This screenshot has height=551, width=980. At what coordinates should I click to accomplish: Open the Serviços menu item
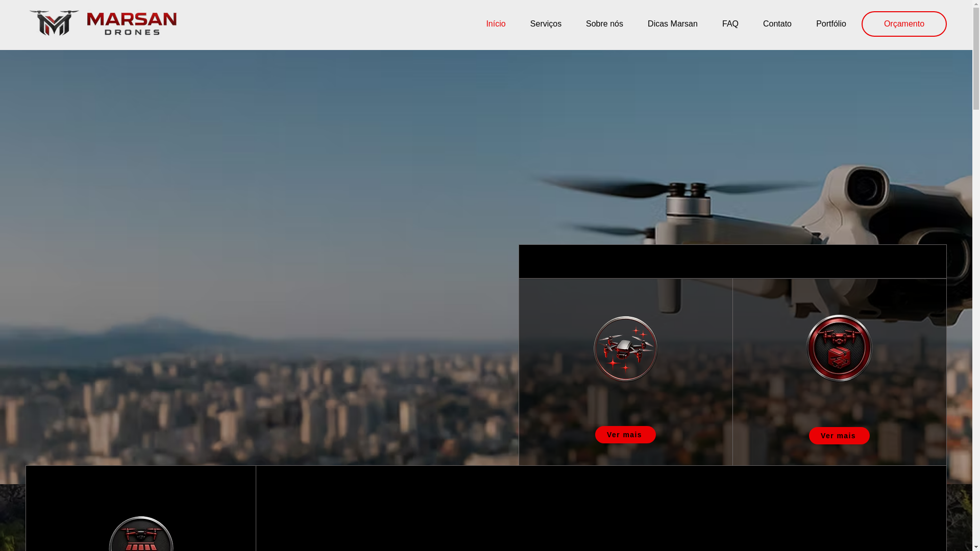click(546, 24)
